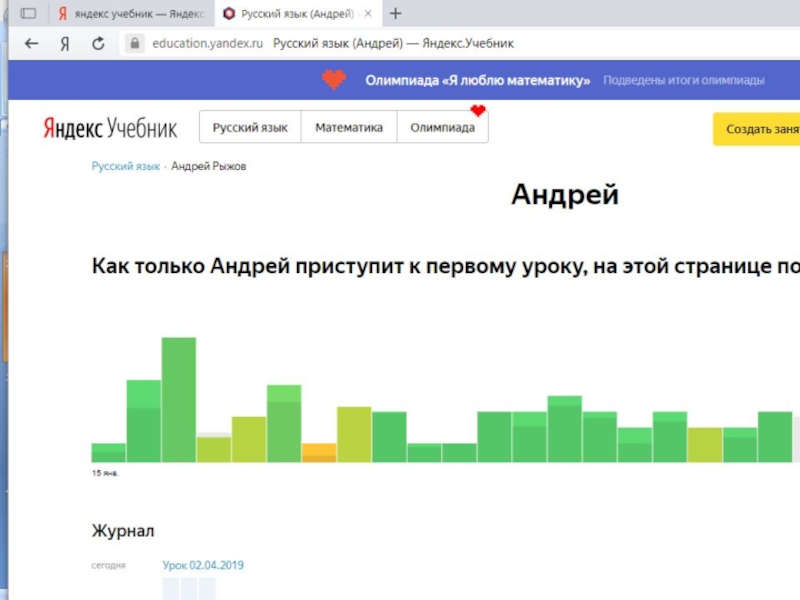Click the сегодня label in journal
The height and width of the screenshot is (600, 800).
[x=108, y=565]
